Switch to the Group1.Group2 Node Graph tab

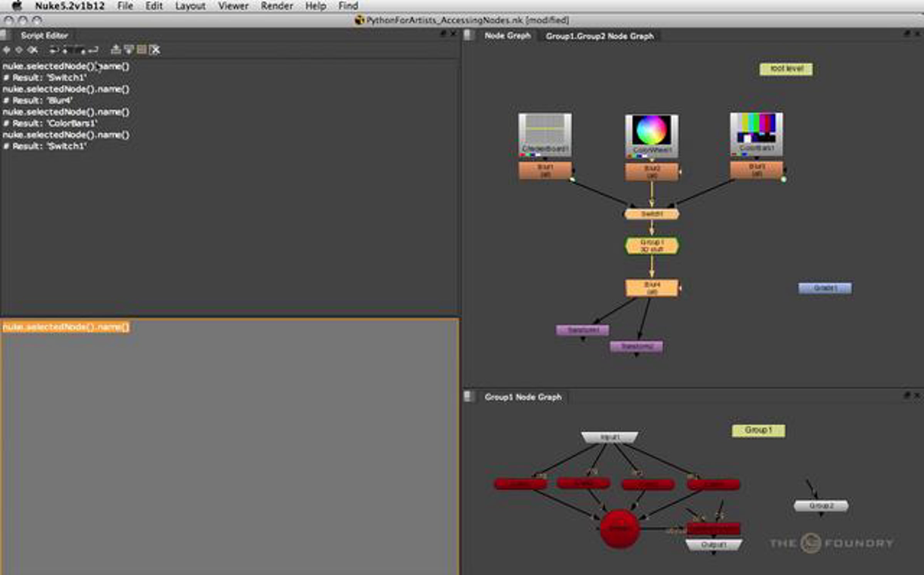[x=600, y=36]
